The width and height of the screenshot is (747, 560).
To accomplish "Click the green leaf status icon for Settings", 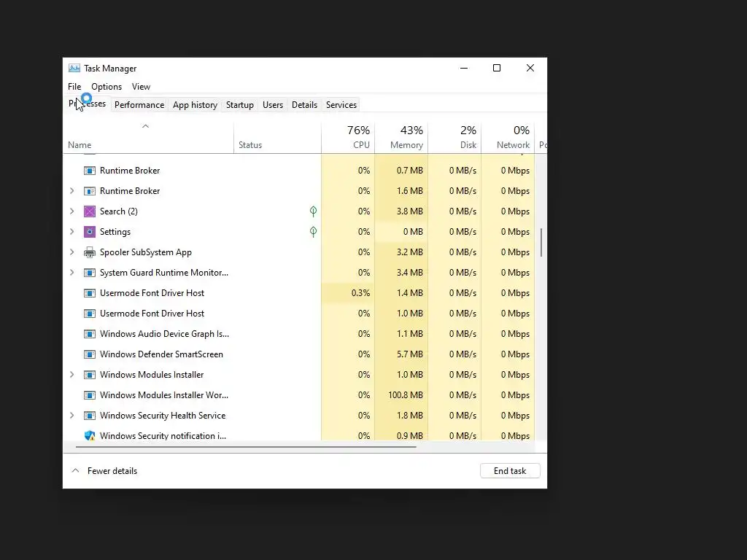I will click(313, 231).
